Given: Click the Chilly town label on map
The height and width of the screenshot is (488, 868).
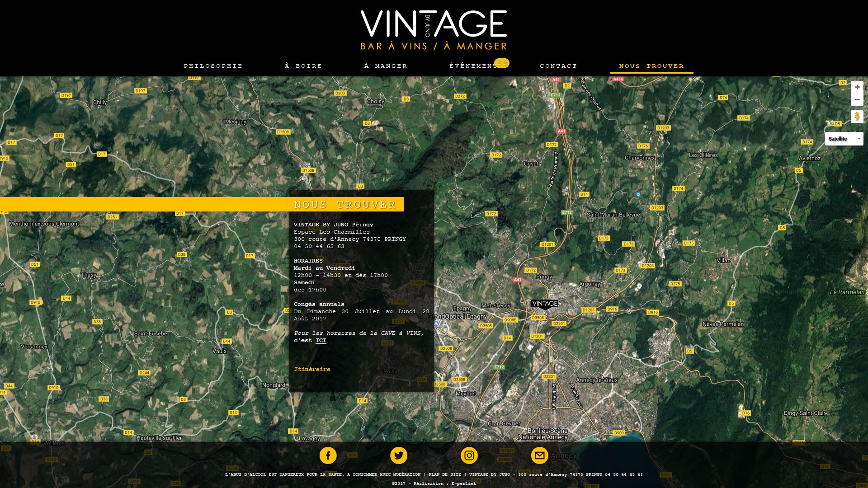Looking at the screenshot, I should pyautogui.click(x=100, y=102).
